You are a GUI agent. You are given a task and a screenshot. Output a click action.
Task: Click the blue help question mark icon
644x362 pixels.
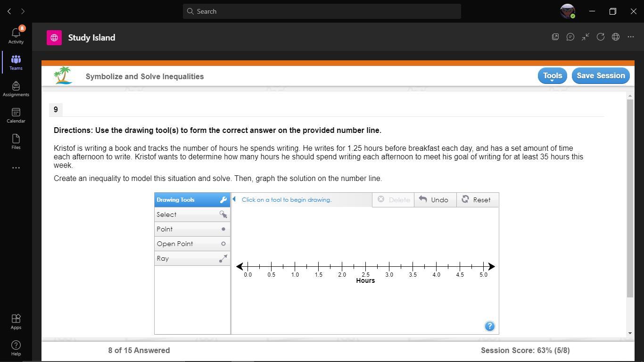(490, 326)
